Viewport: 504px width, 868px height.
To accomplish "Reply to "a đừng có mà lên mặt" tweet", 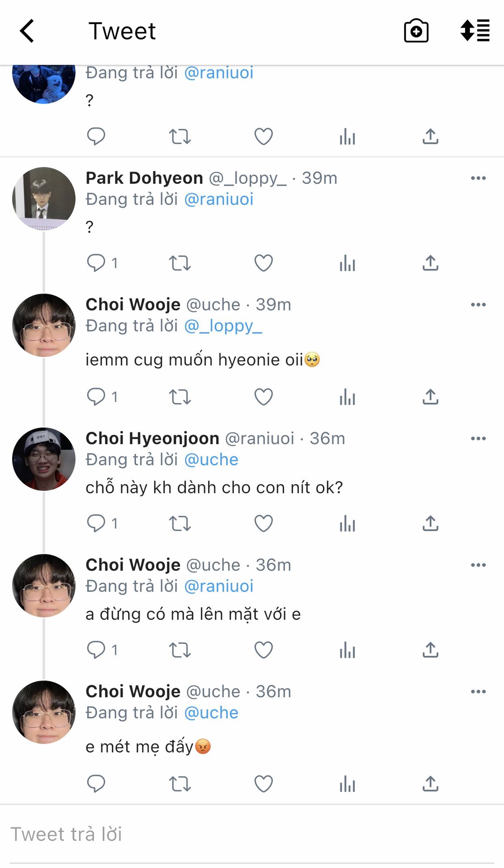I will coord(96,650).
